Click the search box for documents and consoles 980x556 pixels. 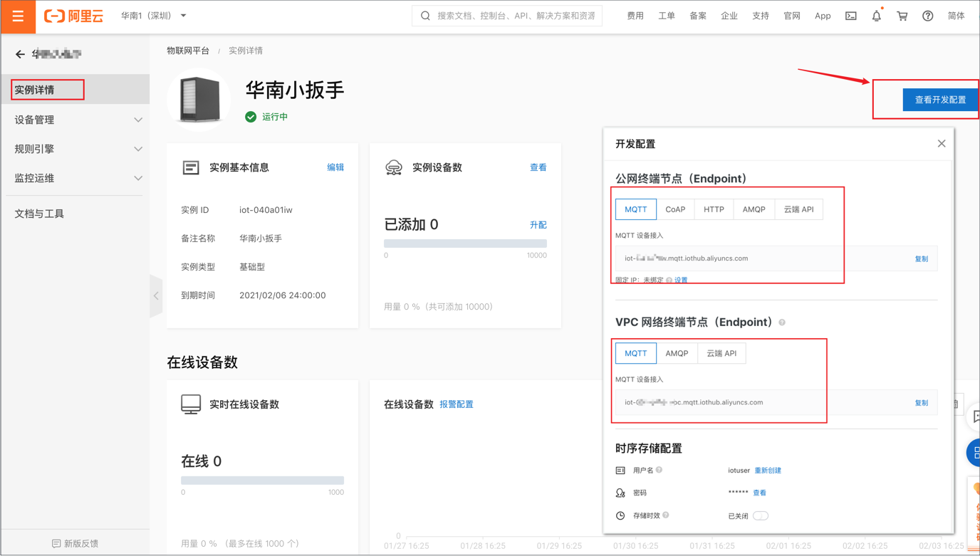(507, 16)
